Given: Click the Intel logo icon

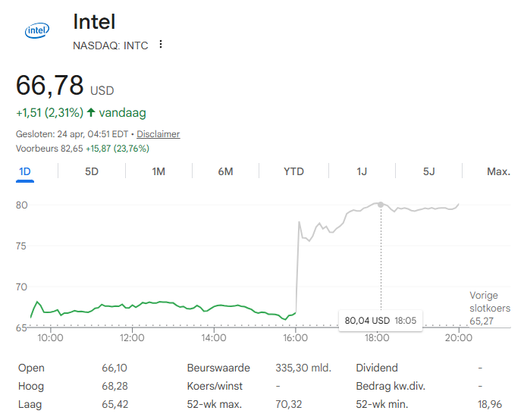Looking at the screenshot, I should (x=37, y=30).
